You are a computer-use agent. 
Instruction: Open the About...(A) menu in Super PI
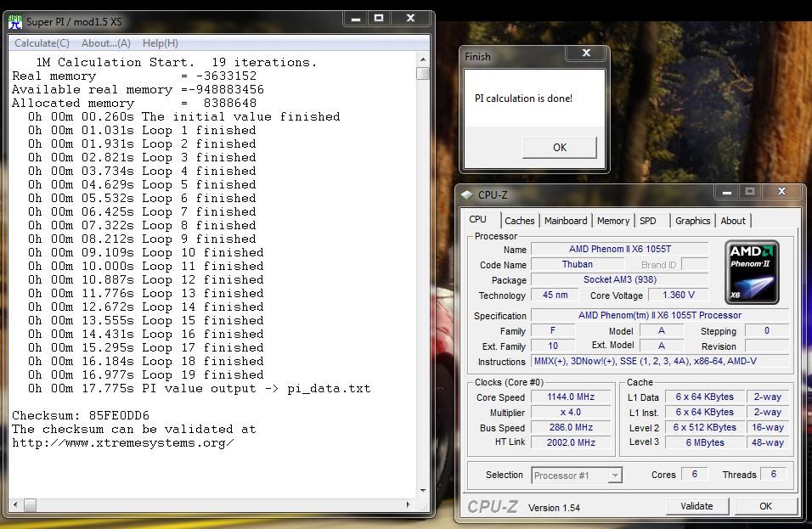coord(106,43)
